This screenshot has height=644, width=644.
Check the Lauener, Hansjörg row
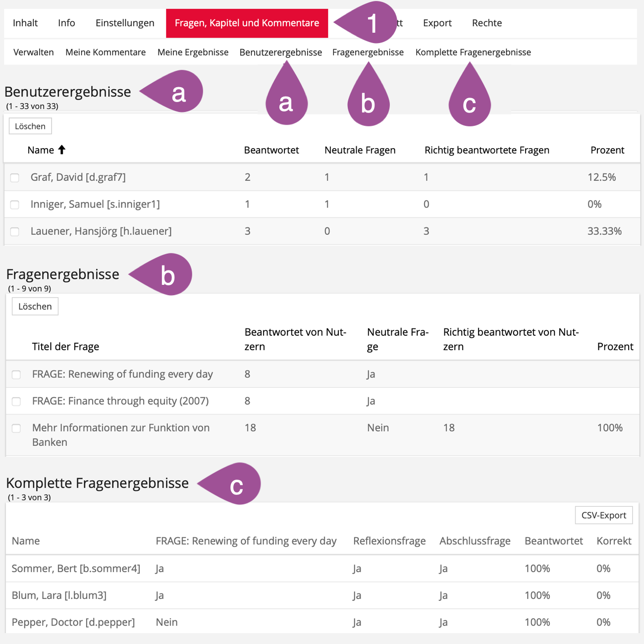point(15,231)
